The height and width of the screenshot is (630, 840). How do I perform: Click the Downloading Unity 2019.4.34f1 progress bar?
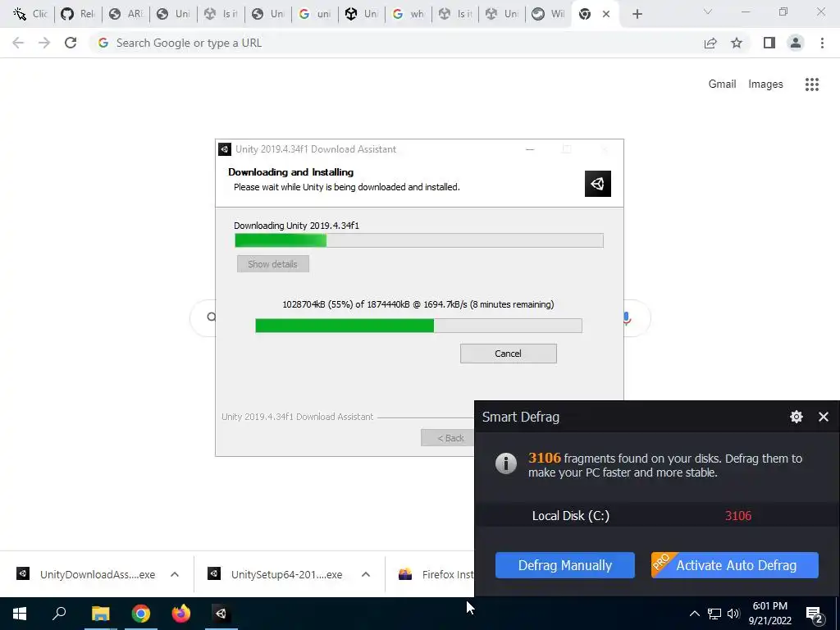(419, 240)
